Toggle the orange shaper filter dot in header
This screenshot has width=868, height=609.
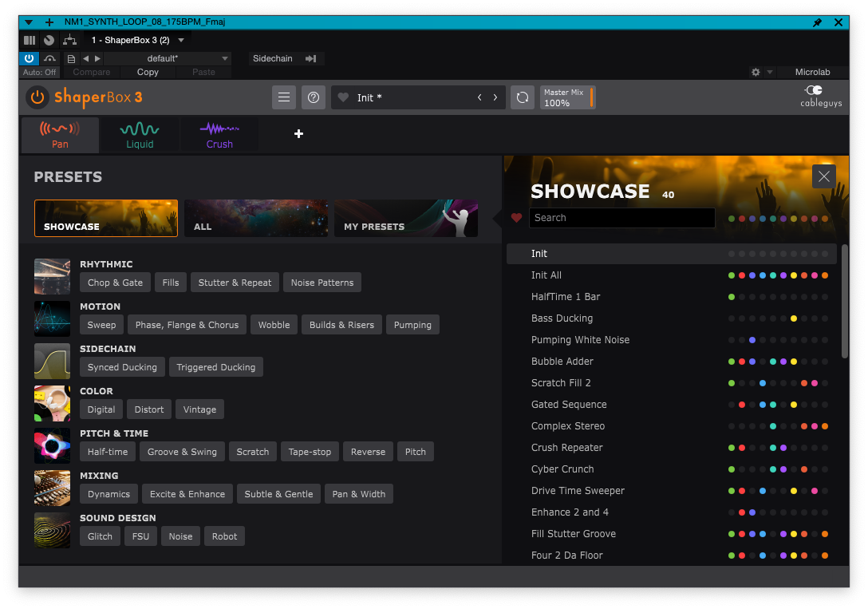825,219
